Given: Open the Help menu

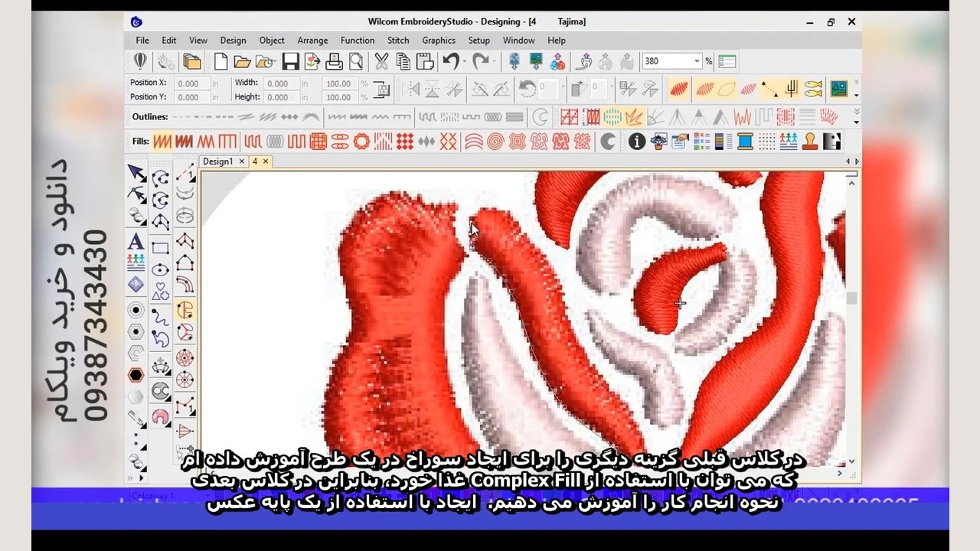Looking at the screenshot, I should pos(557,41).
